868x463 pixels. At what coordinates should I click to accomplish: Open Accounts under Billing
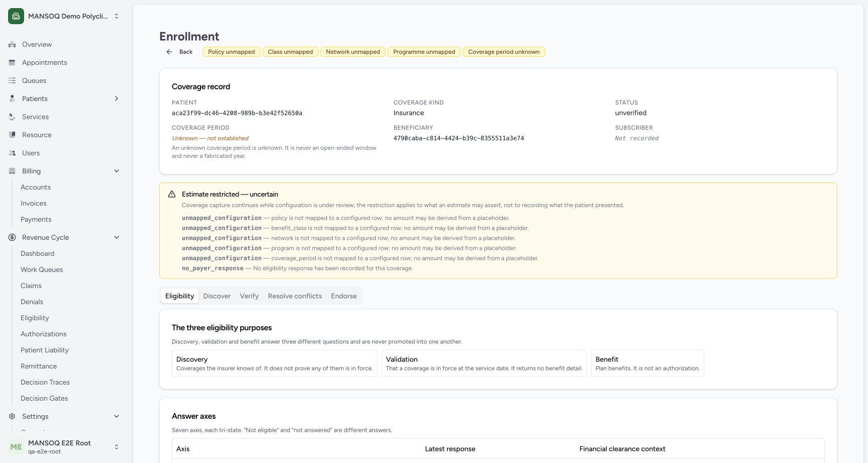[36, 187]
